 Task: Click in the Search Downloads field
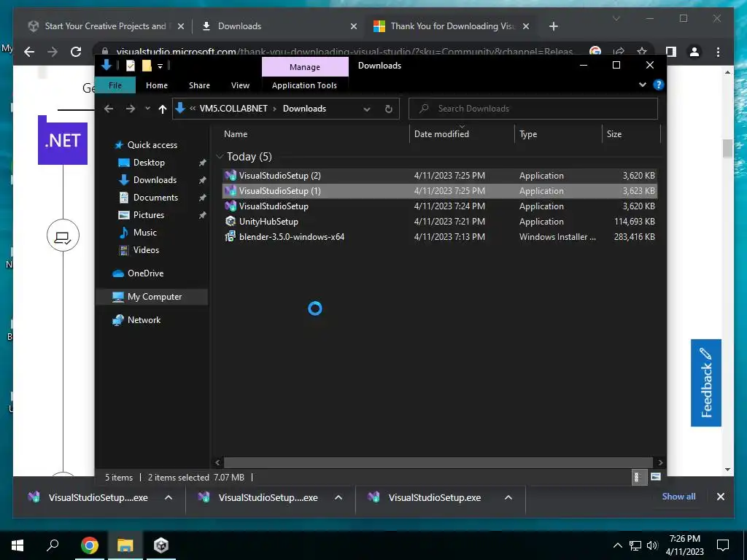(533, 109)
